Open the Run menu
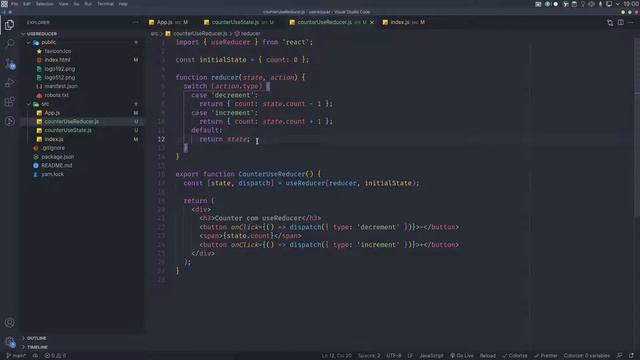Image resolution: width=640 pixels, height=360 pixels. (x=88, y=4)
